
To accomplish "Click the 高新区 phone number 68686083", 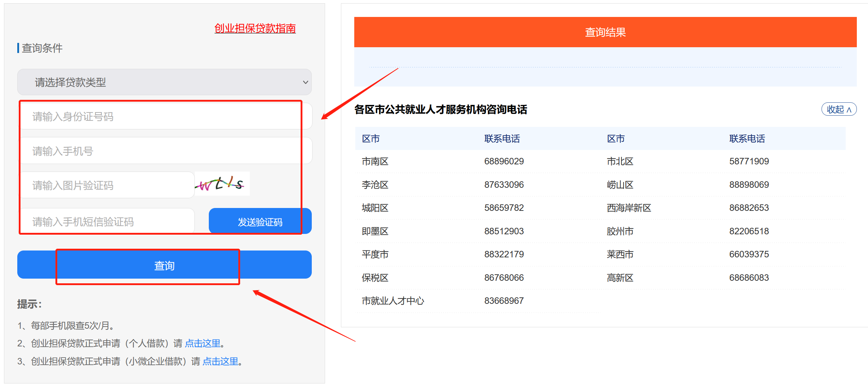I will point(749,278).
